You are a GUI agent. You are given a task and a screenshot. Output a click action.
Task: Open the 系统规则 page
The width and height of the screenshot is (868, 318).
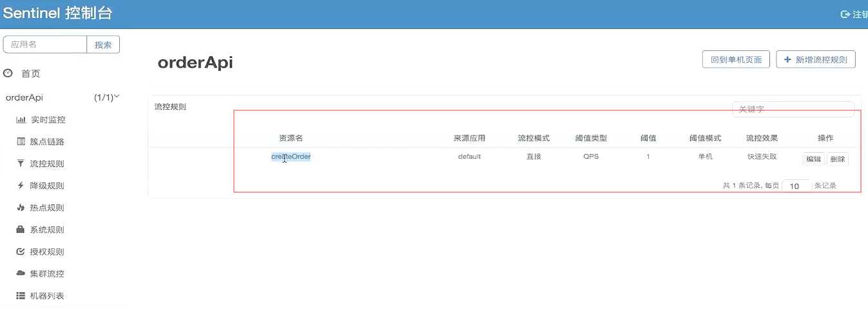(47, 230)
